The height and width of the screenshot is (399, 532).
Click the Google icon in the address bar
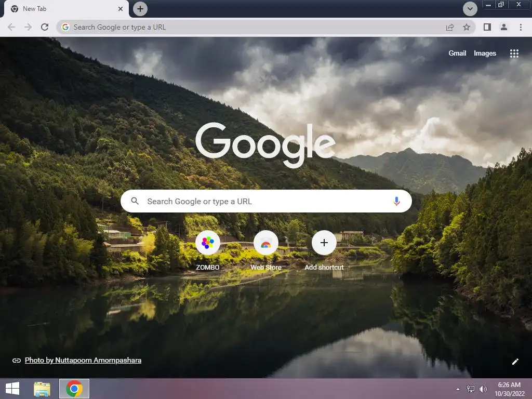pos(65,27)
